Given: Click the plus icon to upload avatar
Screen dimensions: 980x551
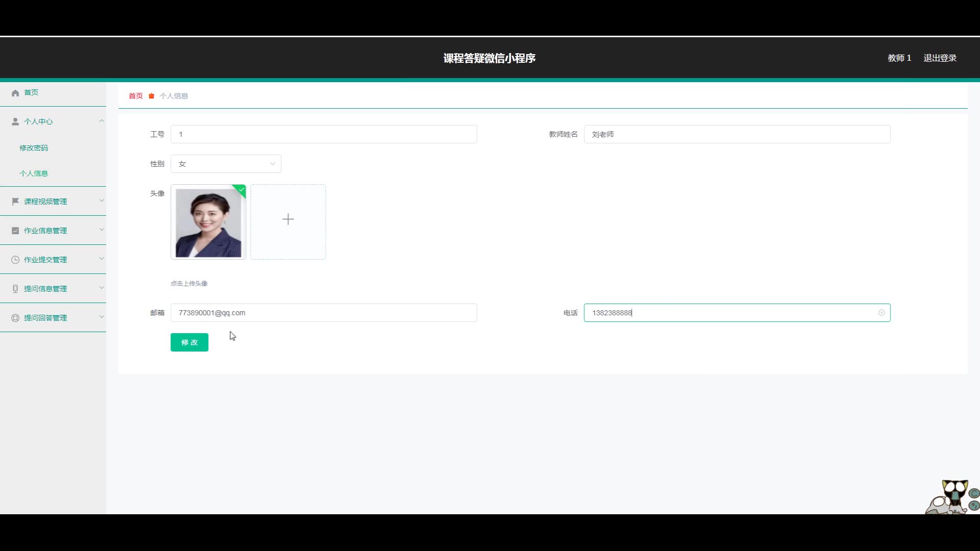Looking at the screenshot, I should (x=288, y=219).
